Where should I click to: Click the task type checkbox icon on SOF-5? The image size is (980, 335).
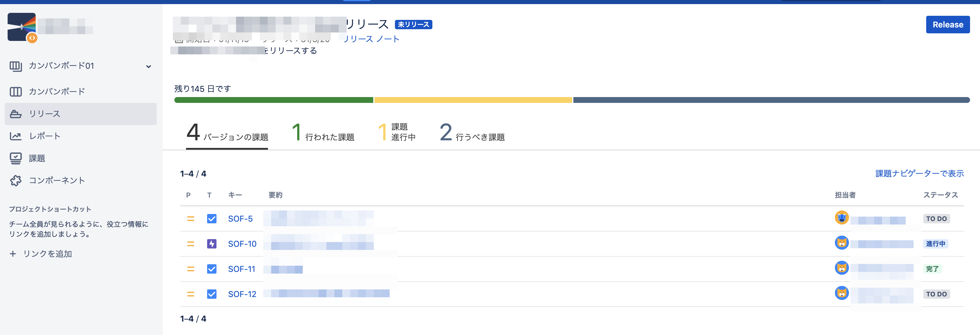(212, 219)
